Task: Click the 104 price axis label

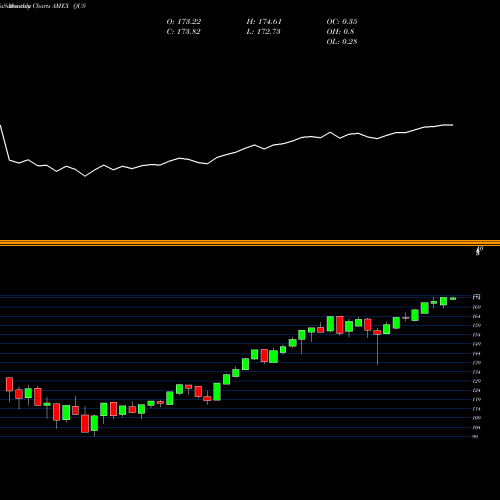Action: click(477, 427)
